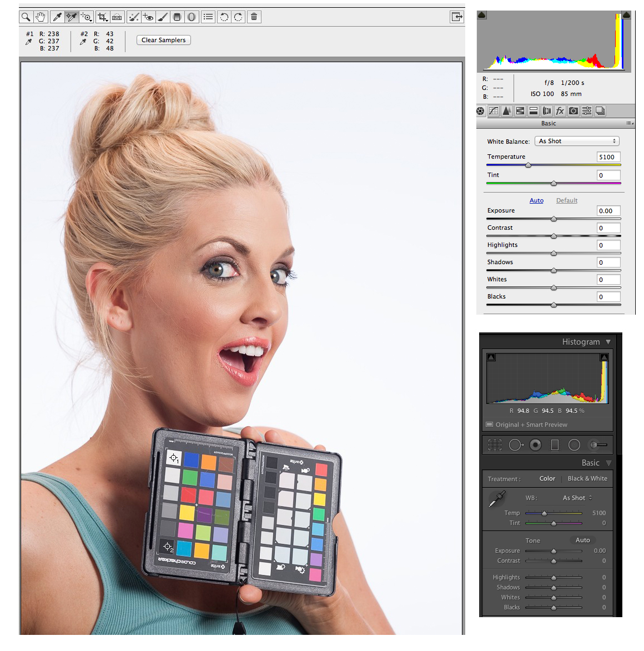Toggle Lightroom highlight clipping indicator
Screen dimensions: 644x651
tap(604, 357)
